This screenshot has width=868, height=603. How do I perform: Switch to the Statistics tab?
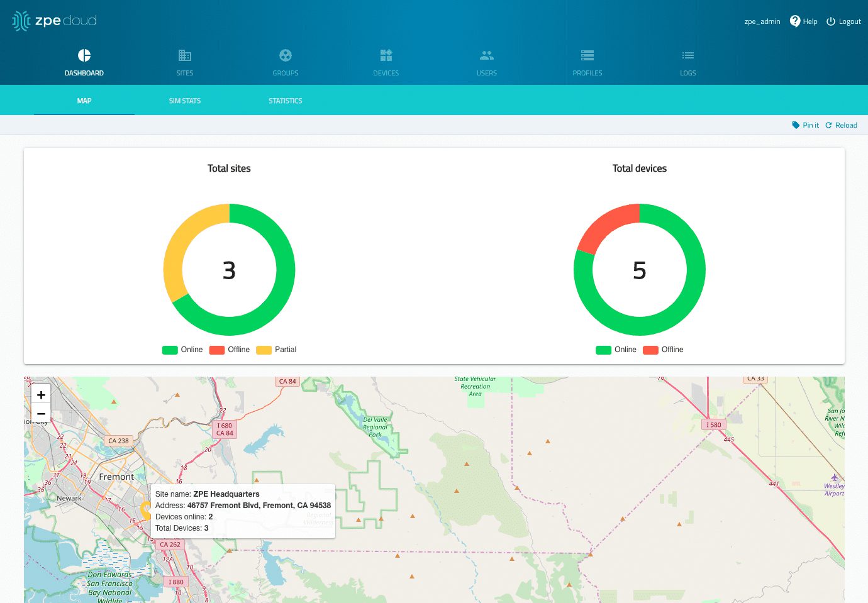click(x=285, y=101)
